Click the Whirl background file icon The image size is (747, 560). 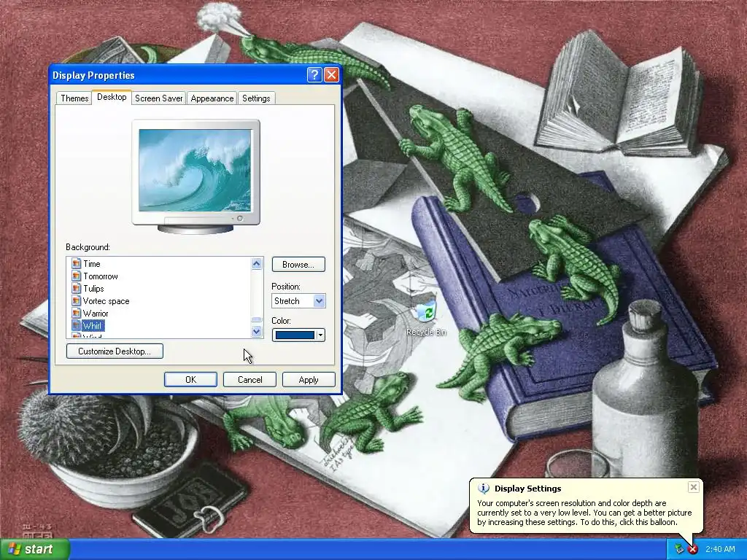tap(76, 325)
